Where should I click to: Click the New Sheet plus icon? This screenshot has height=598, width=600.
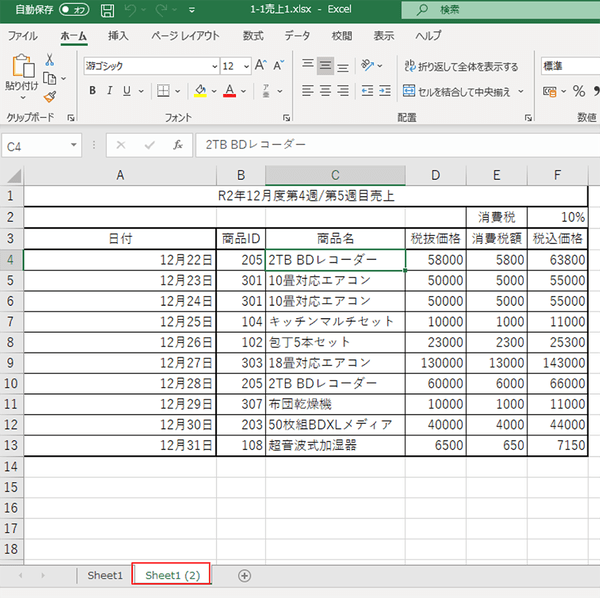[244, 576]
